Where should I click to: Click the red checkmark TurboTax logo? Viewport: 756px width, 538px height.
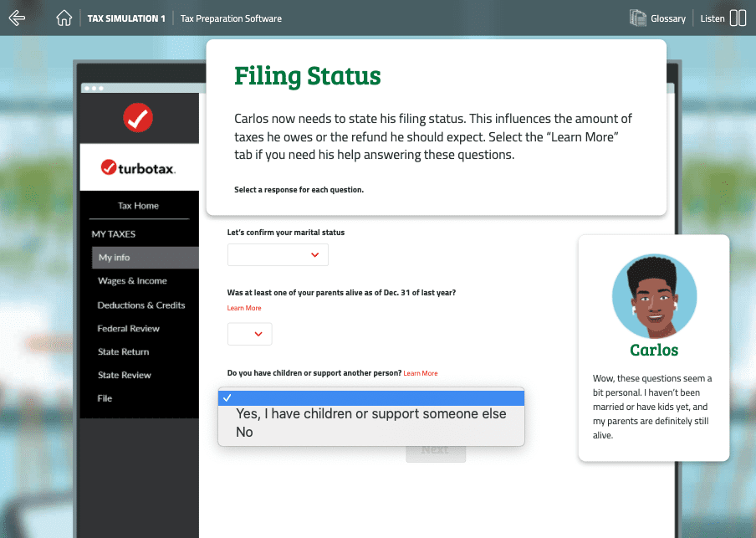[138, 117]
